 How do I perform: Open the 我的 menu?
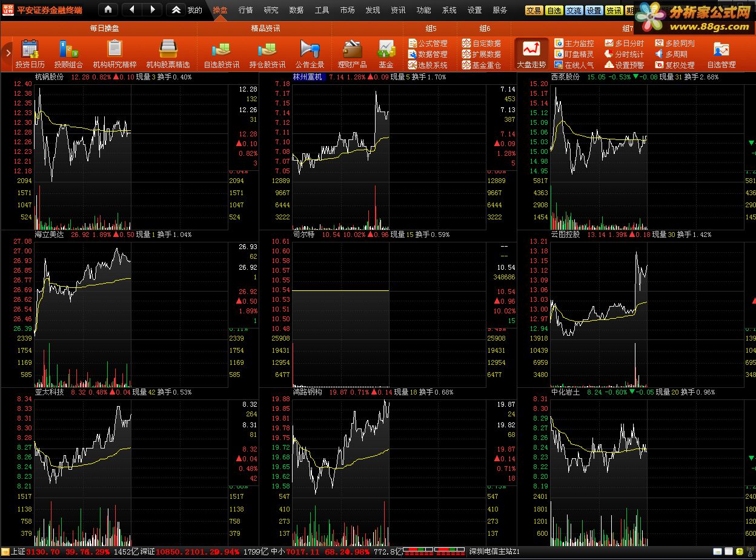[x=194, y=10]
